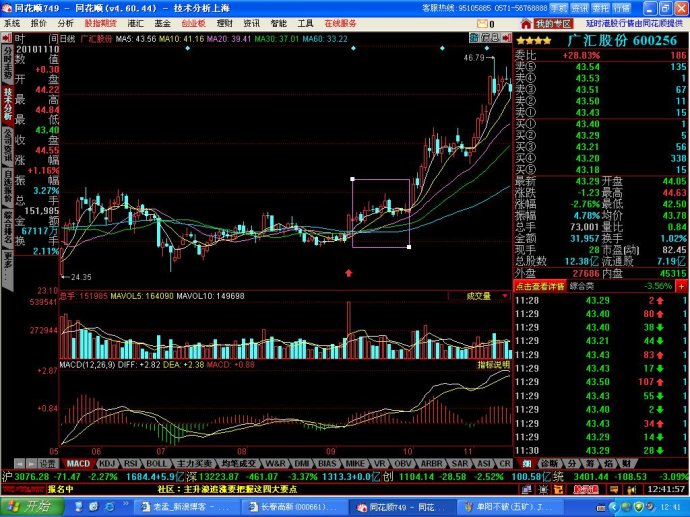Click 点击查看详情 button

540,286
